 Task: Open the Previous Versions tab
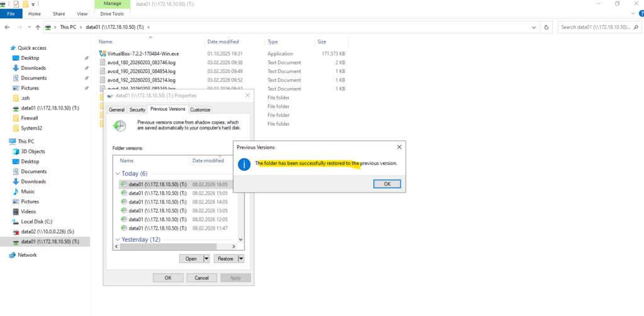(x=167, y=110)
